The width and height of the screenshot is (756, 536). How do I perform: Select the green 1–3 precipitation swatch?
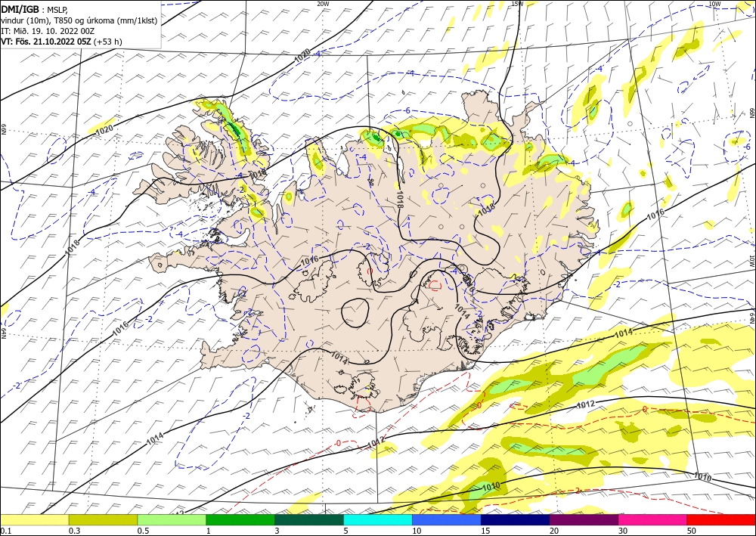[240, 520]
